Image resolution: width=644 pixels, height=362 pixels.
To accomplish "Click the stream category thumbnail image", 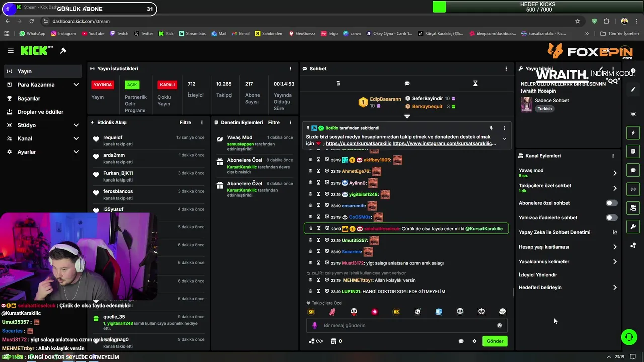I will tap(526, 104).
